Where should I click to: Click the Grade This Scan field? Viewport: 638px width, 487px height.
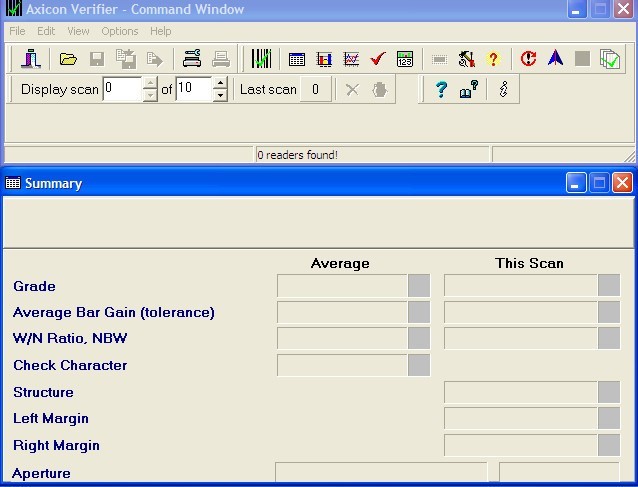coord(521,286)
